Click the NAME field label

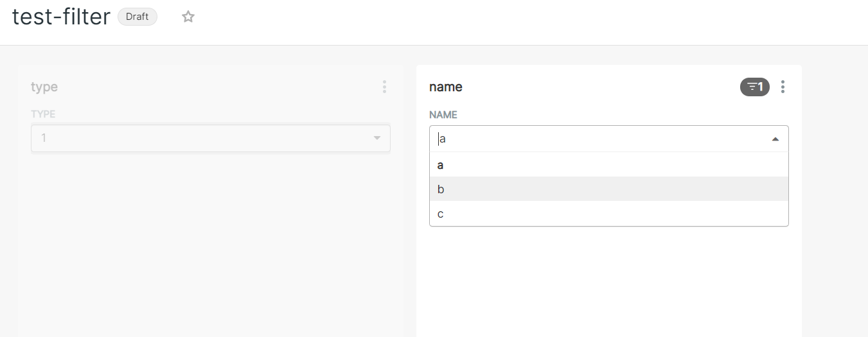click(443, 115)
